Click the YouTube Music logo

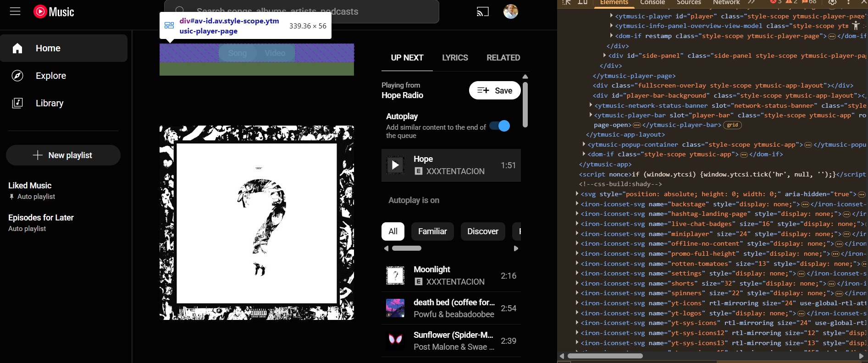tap(54, 11)
